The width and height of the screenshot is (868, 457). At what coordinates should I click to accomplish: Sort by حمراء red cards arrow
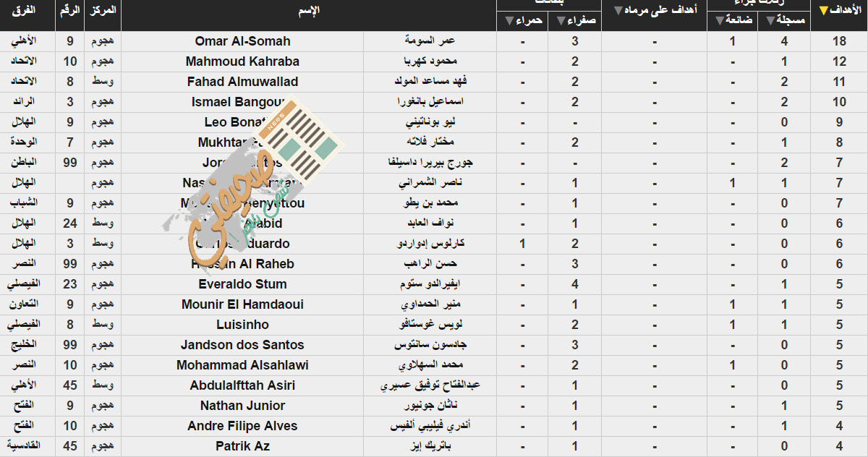click(510, 21)
